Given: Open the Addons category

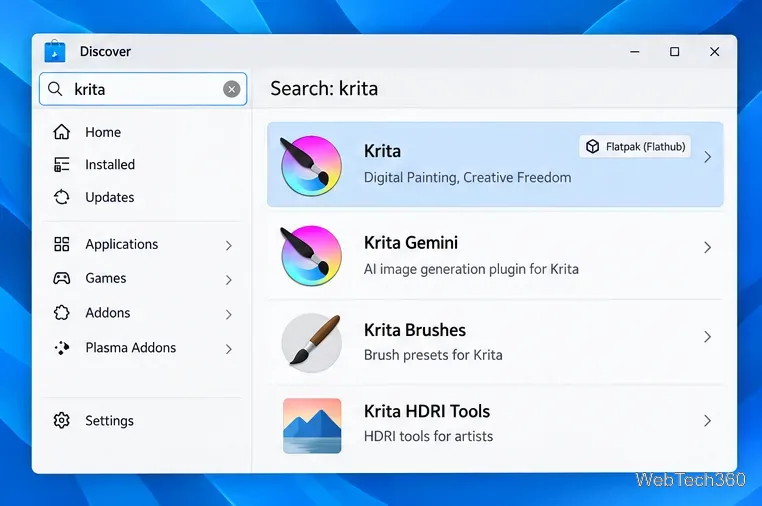Looking at the screenshot, I should click(x=108, y=313).
